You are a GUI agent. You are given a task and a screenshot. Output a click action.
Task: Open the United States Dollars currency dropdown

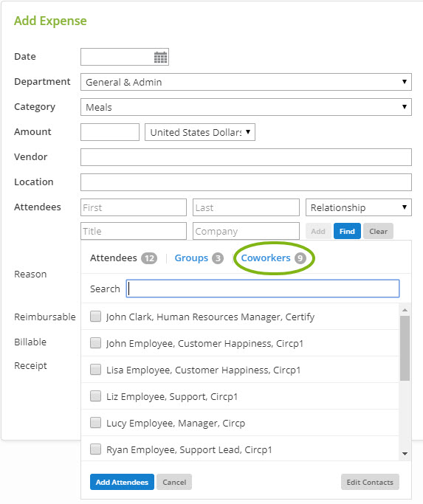pos(200,132)
